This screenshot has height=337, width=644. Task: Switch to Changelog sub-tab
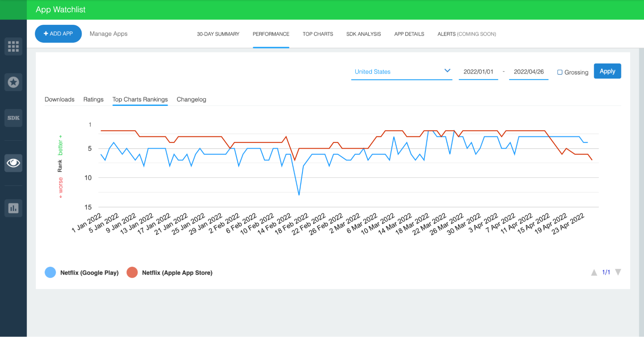coord(191,99)
